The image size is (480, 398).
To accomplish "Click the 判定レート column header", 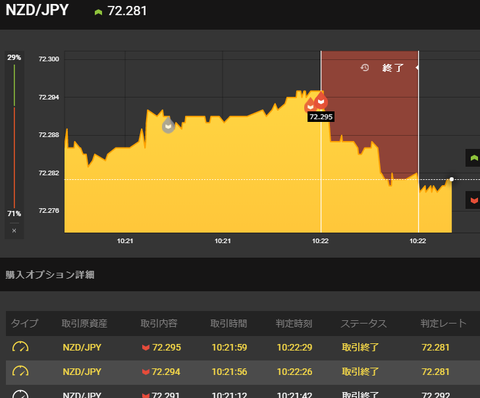I will click(443, 323).
